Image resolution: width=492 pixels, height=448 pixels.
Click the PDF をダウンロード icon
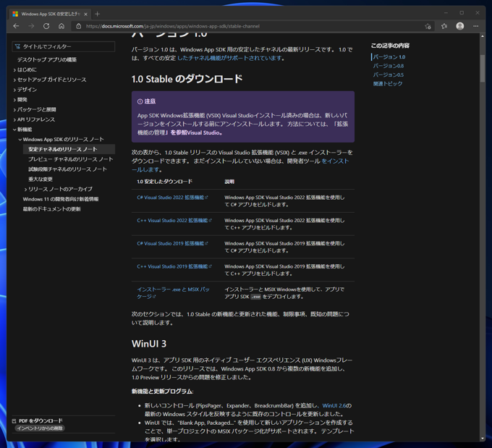(x=14, y=421)
